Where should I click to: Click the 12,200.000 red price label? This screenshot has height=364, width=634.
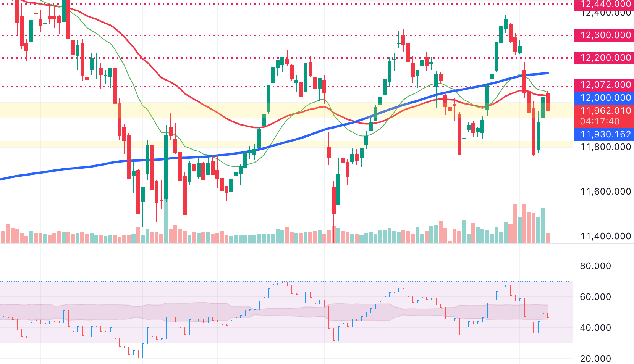(605, 58)
